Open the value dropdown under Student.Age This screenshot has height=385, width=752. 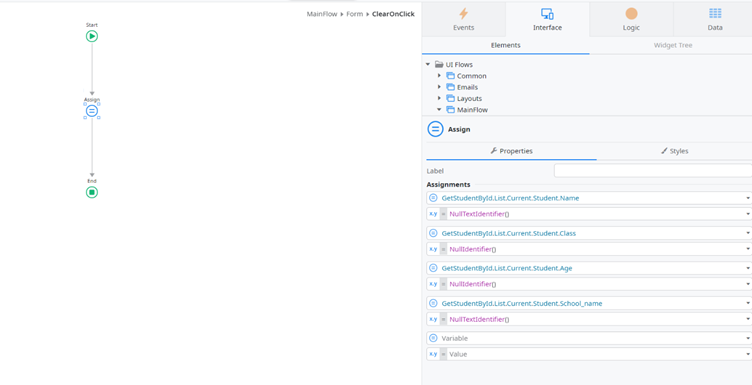tap(748, 284)
